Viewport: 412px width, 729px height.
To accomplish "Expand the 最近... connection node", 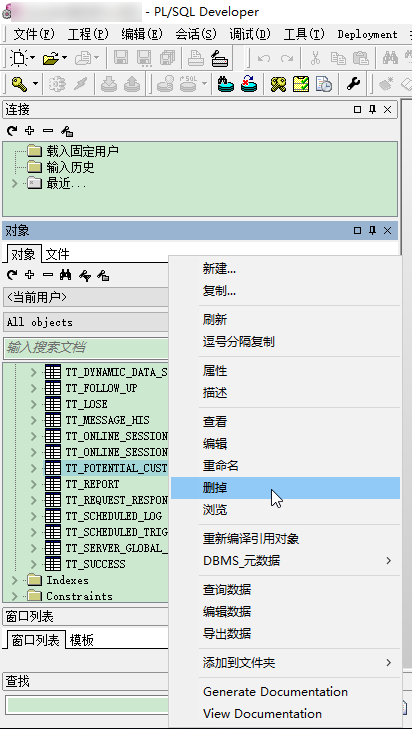I will pyautogui.click(x=14, y=183).
